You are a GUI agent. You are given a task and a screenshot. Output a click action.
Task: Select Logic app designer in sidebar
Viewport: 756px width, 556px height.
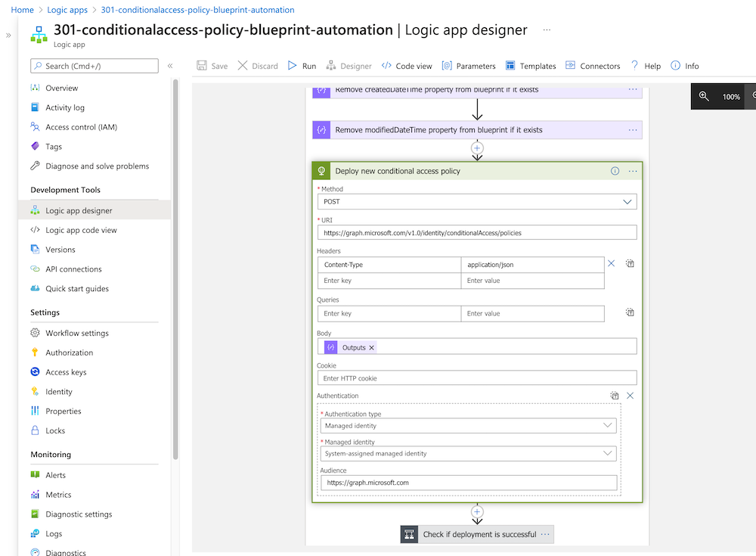[x=94, y=210]
